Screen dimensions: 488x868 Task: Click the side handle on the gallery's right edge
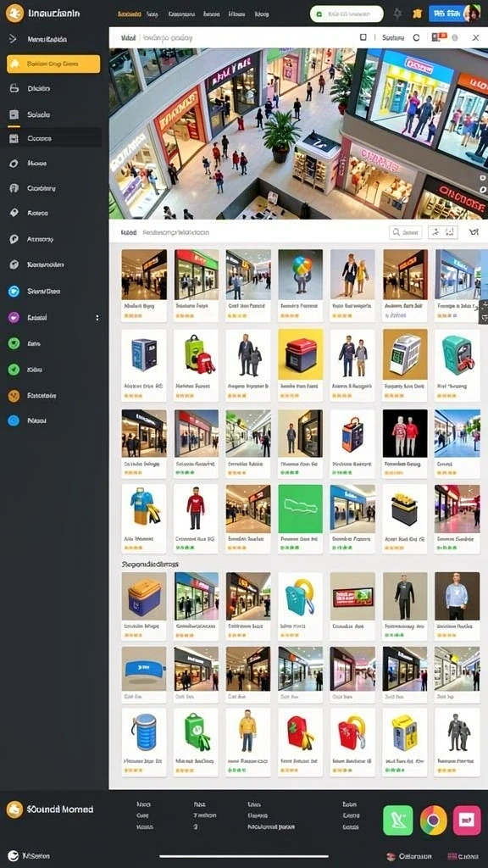(484, 311)
